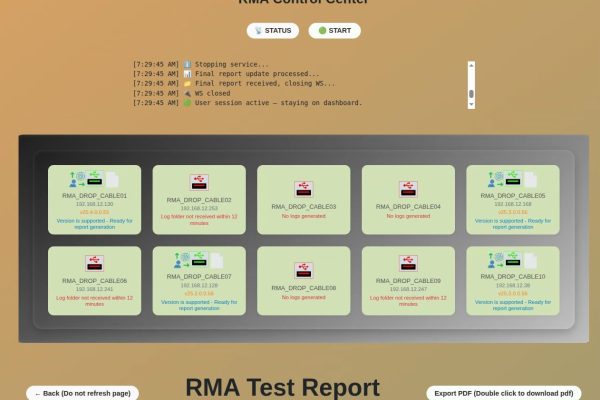Click document icon on RMA_DROP_CABLE10 card
This screenshot has height=400, width=600.
point(530,261)
